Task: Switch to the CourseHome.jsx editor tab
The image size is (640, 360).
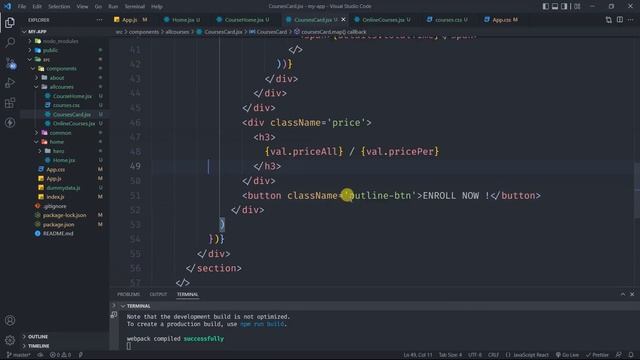Action: point(247,20)
